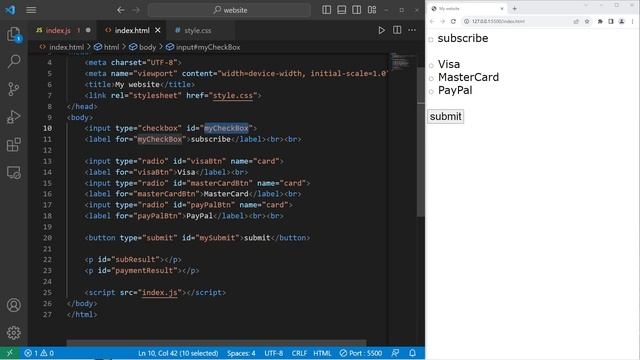Share this page from the address bar
This screenshot has width=640, height=360.
[x=576, y=21]
